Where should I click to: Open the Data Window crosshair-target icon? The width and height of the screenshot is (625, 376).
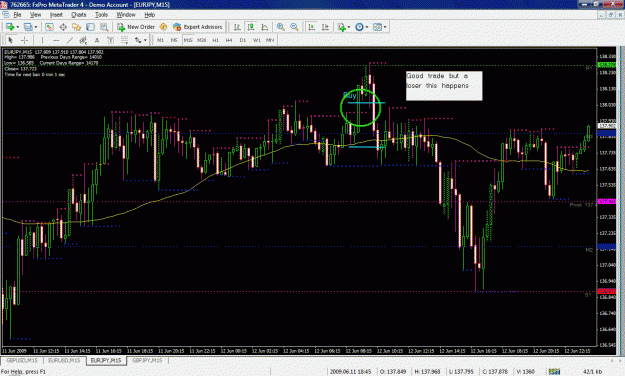click(63, 27)
